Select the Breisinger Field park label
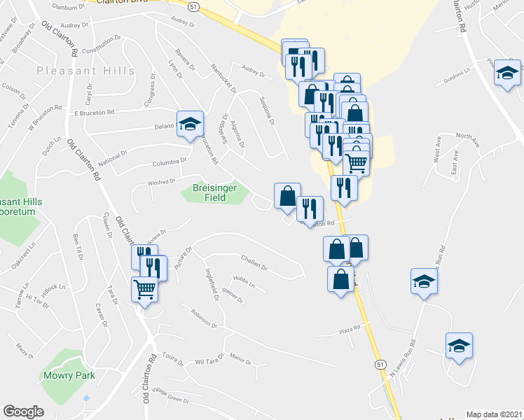Image resolution: width=524 pixels, height=420 pixels. point(214,192)
